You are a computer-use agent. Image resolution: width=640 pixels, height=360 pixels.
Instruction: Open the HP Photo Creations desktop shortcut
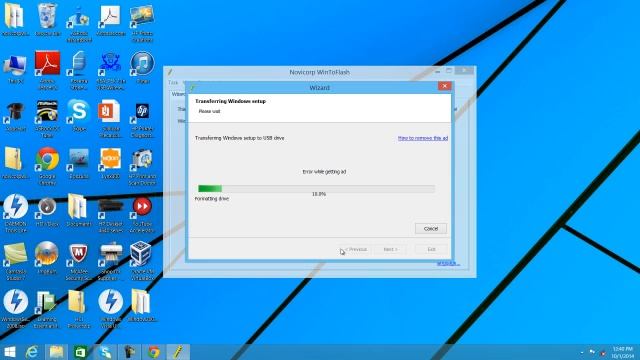tap(142, 23)
